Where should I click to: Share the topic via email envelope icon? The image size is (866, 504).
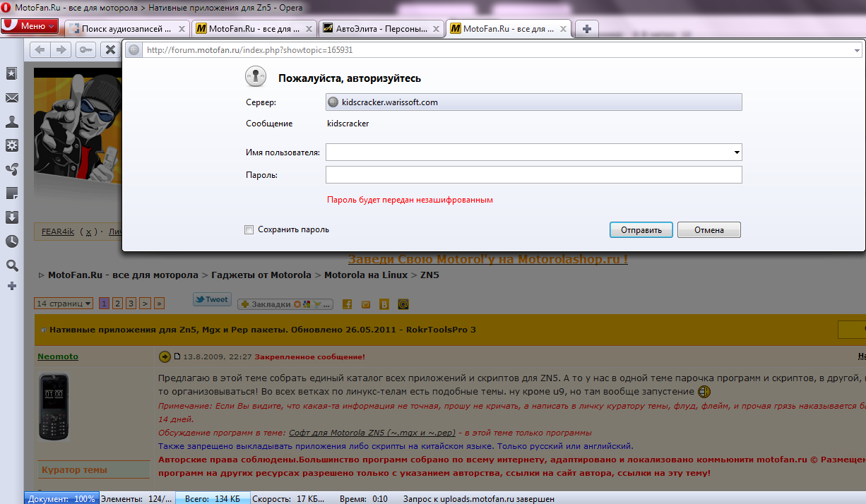[x=366, y=304]
